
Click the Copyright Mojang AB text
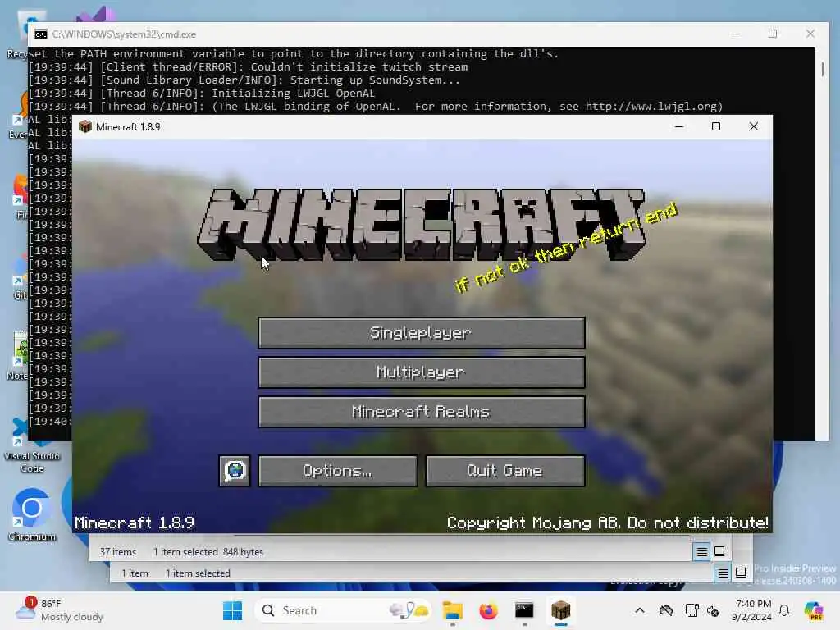[608, 523]
